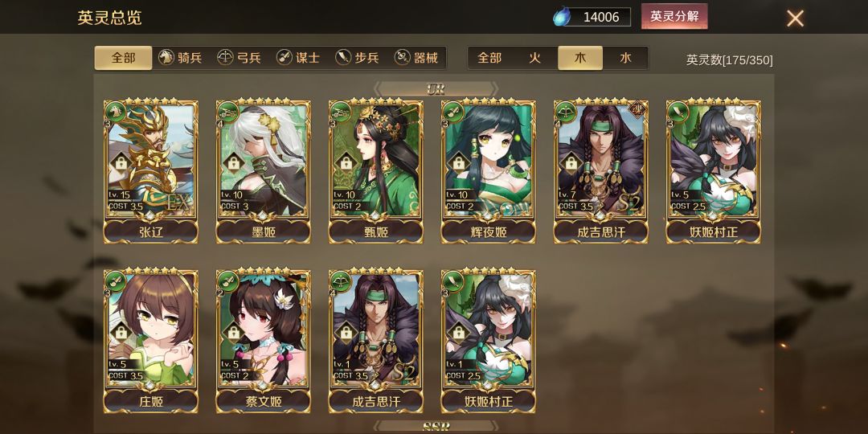Close the 英灵总览 overview screen

(796, 18)
